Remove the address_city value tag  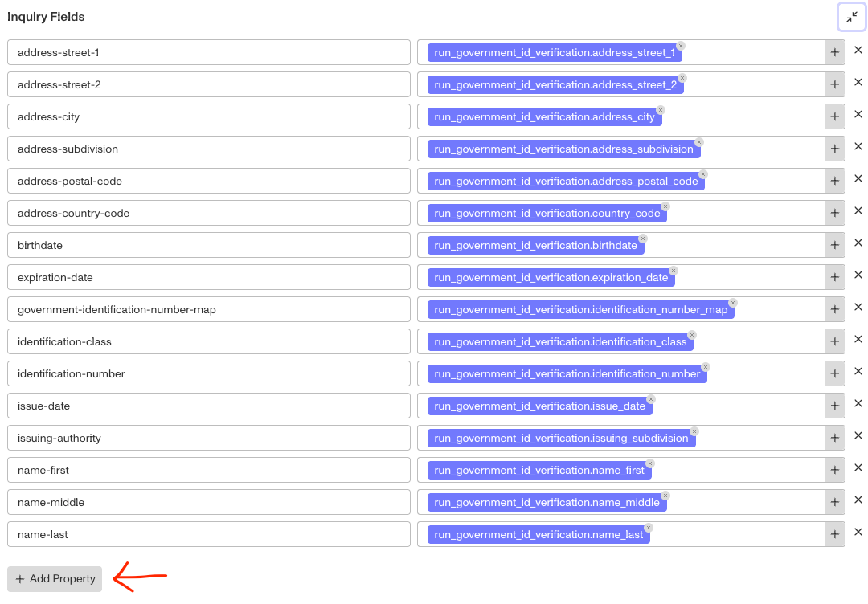pyautogui.click(x=661, y=110)
